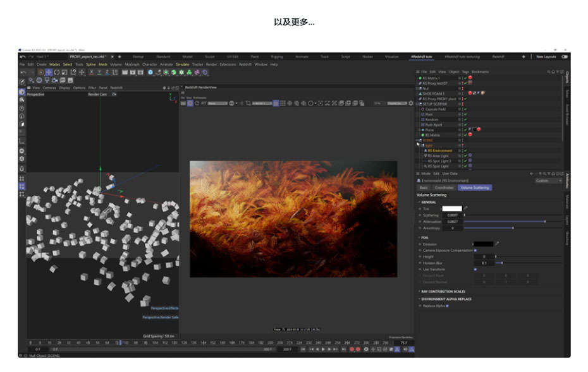Click the crop region icon in RenderView toolbar

[248, 103]
